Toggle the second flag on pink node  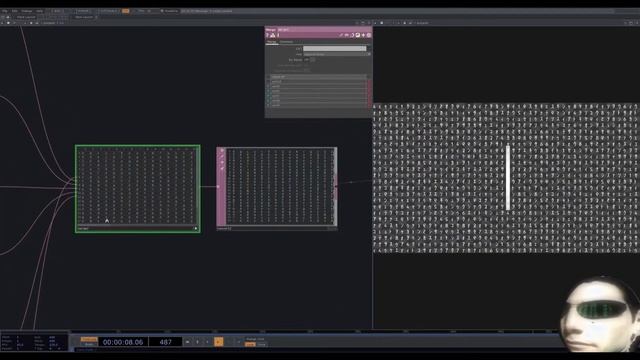click(x=222, y=156)
